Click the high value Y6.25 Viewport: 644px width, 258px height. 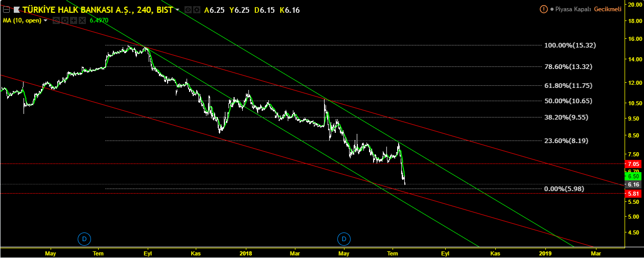click(239, 10)
